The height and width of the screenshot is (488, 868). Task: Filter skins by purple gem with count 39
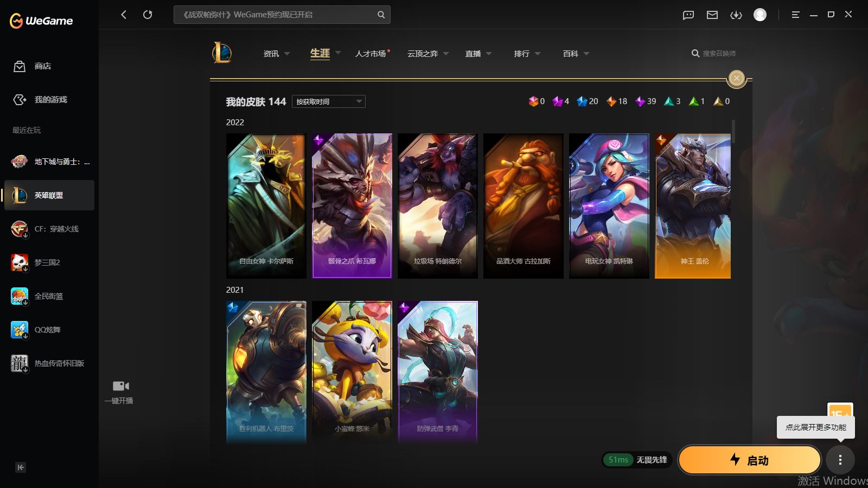pos(646,101)
